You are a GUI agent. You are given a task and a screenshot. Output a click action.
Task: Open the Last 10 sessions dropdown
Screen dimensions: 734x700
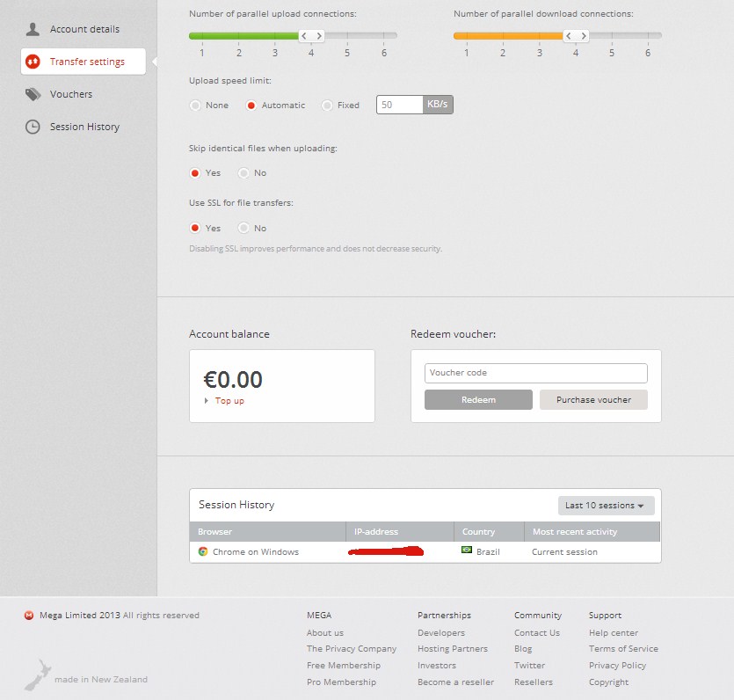pos(606,506)
